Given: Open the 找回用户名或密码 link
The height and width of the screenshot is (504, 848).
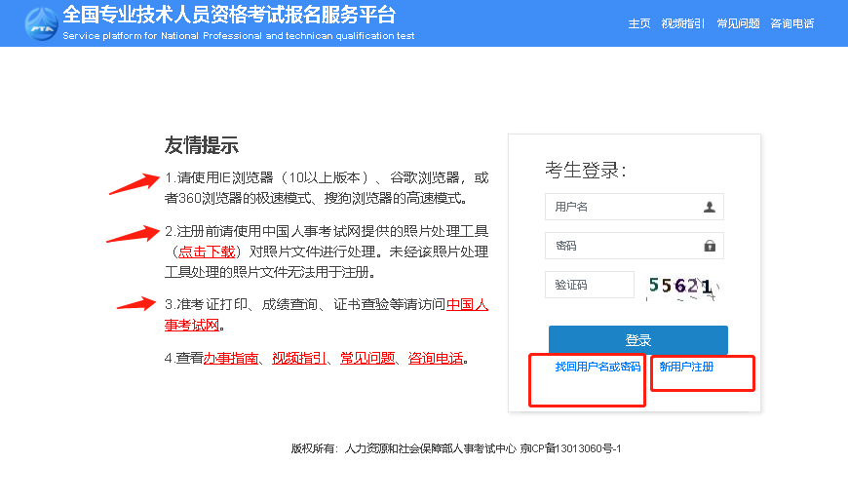Looking at the screenshot, I should pyautogui.click(x=597, y=368).
